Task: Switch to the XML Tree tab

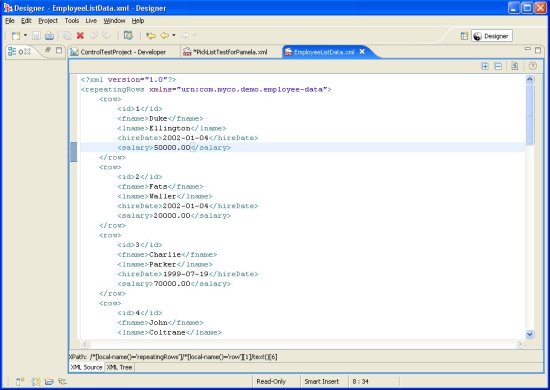Action: (119, 367)
